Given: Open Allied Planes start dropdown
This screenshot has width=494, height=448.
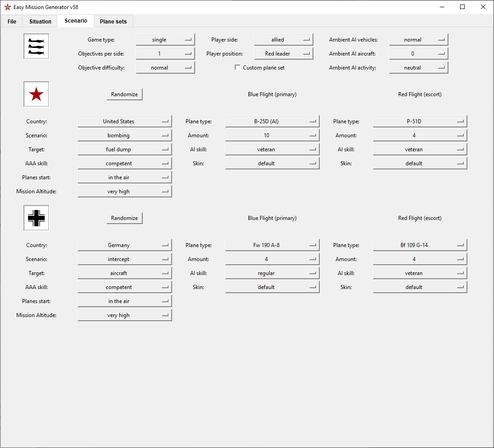Looking at the screenshot, I should point(125,177).
